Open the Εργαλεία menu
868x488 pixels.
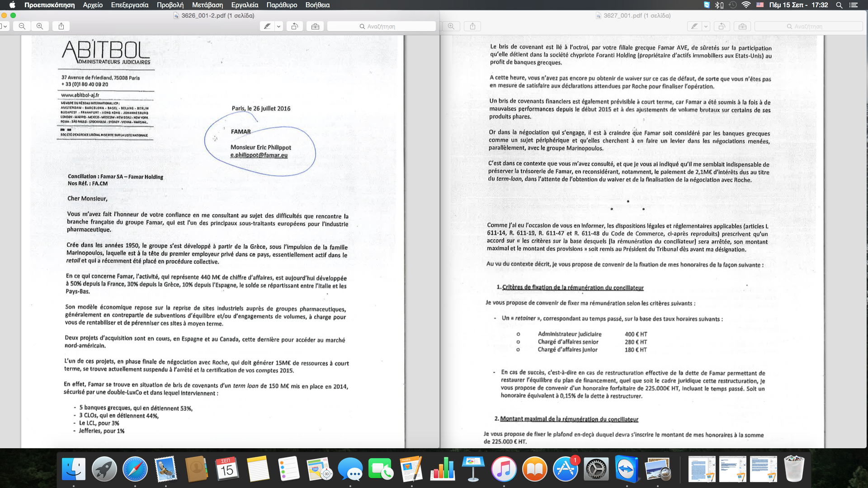point(245,5)
